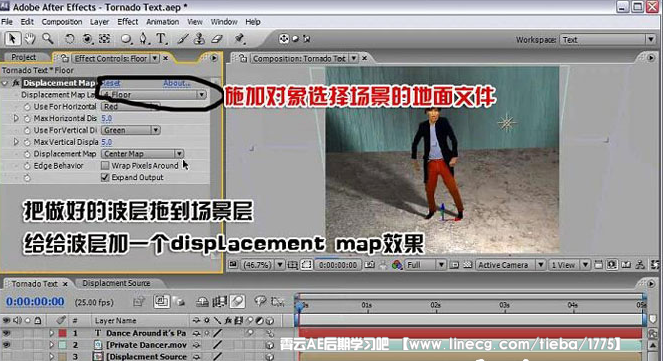
Task: Click the title/action safe grid icon
Action: click(x=292, y=265)
